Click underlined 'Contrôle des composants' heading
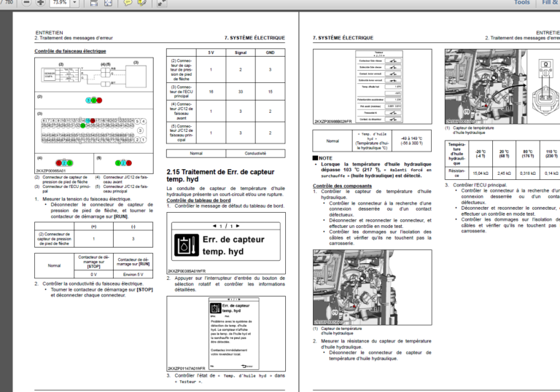Screen dimensions: 560x392 click(x=342, y=186)
